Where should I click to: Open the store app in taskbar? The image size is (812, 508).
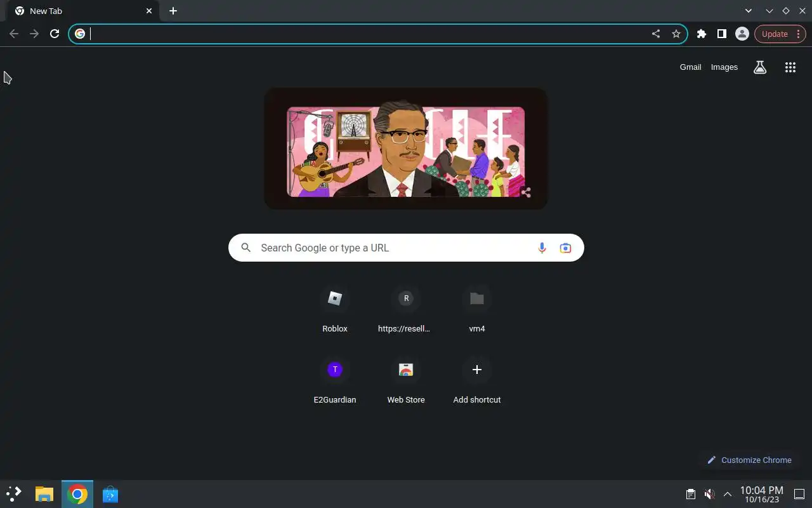pyautogui.click(x=110, y=494)
